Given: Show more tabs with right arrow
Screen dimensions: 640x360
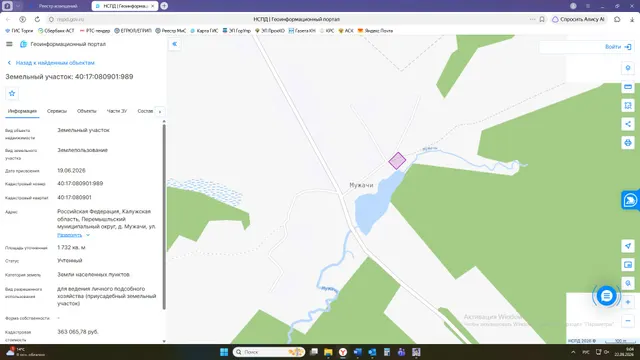Looking at the screenshot, I should point(160,111).
